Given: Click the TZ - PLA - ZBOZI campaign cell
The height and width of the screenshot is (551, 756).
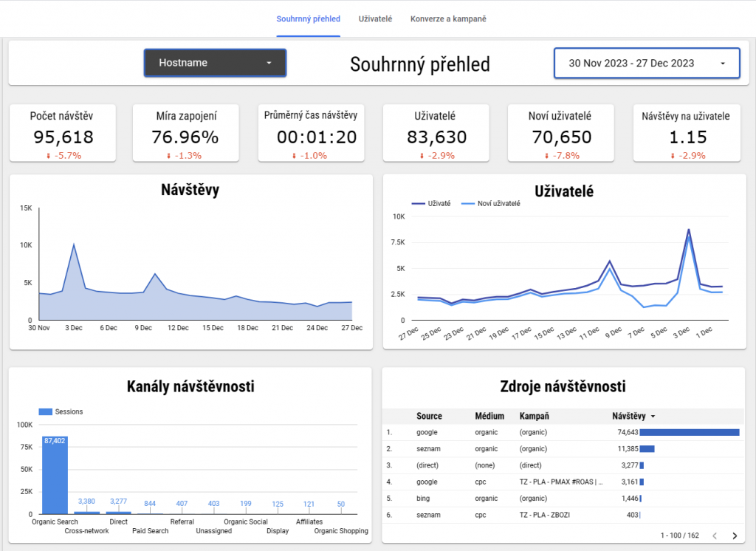Looking at the screenshot, I should tap(545, 515).
